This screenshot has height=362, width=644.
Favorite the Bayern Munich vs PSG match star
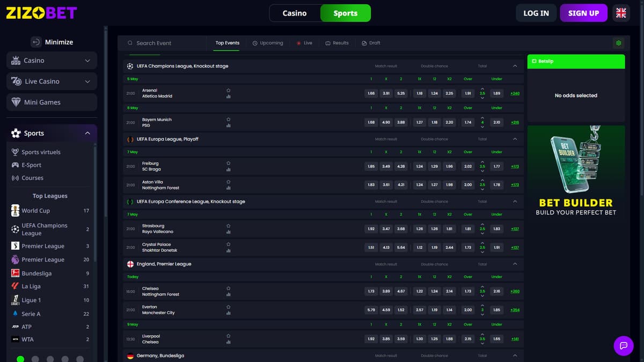tap(229, 120)
